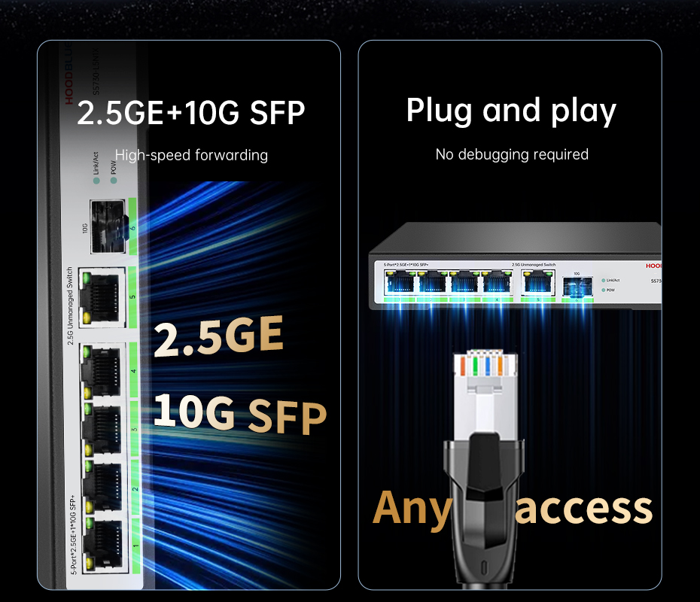The width and height of the screenshot is (700, 602).
Task: Click the "Plug and play" heading
Action: pyautogui.click(x=511, y=111)
